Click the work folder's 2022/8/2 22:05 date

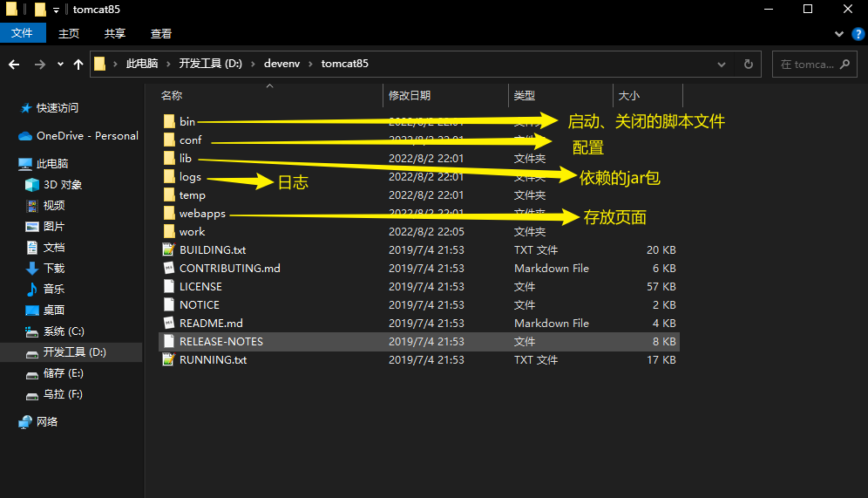point(426,231)
